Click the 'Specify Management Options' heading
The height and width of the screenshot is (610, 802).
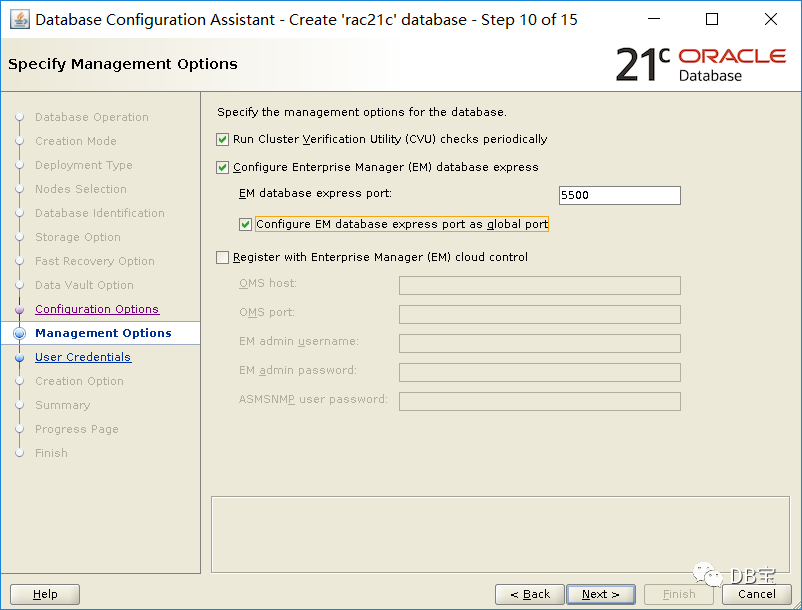point(123,64)
